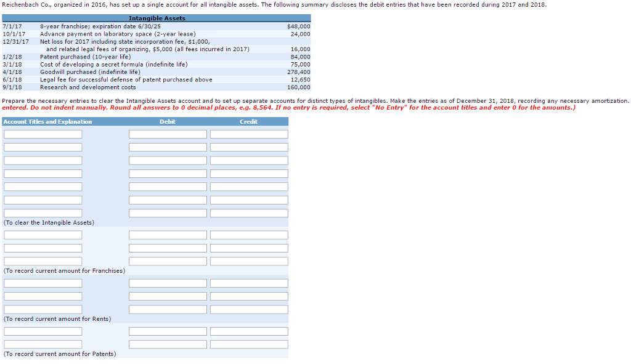Click the '278,400' amount

[x=299, y=72]
